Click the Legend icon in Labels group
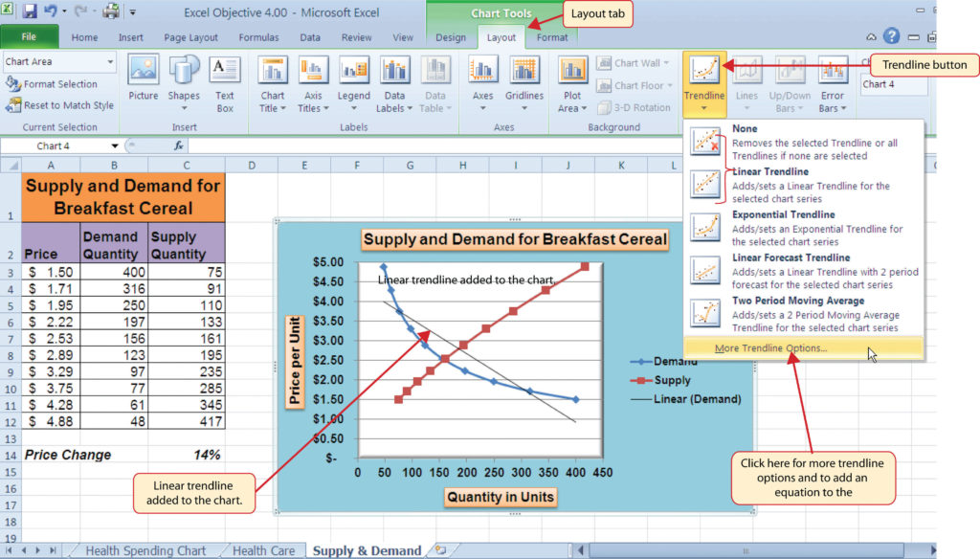The image size is (980, 559). (353, 81)
